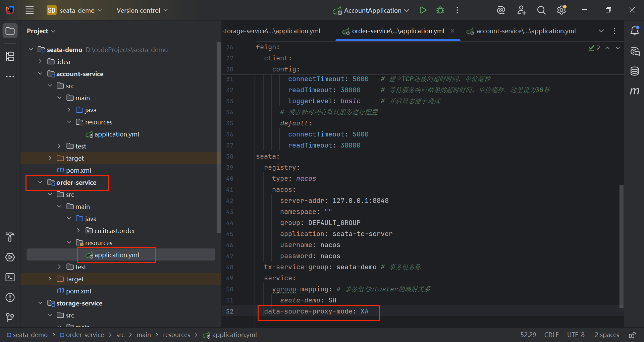Select account-service pom.xml file
The image size is (644, 342).
74,170
